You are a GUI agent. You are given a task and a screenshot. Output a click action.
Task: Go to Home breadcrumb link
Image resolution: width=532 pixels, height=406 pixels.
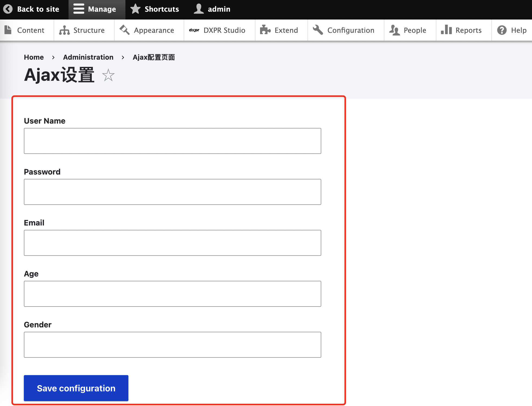click(x=34, y=57)
